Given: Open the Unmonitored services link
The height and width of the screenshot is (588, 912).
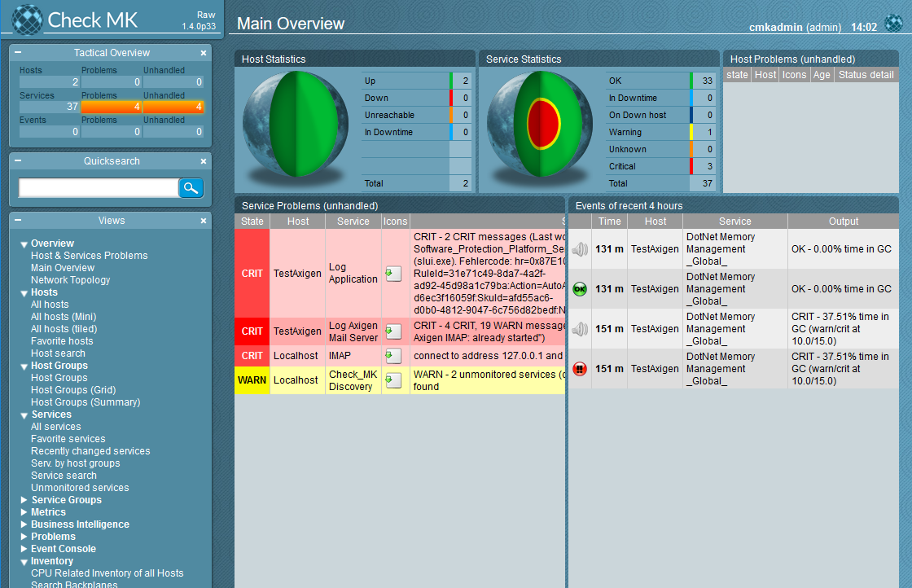Looking at the screenshot, I should [80, 488].
